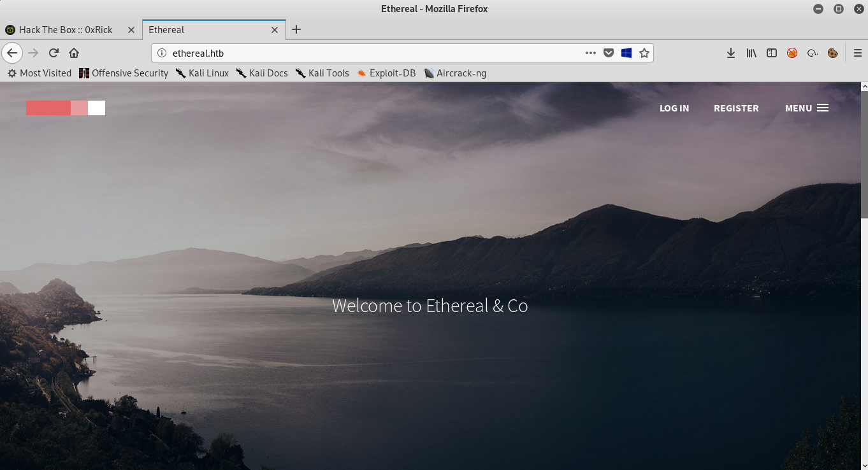Click the address bar showing ethereal.htb
The width and height of the screenshot is (868, 470).
[370, 53]
